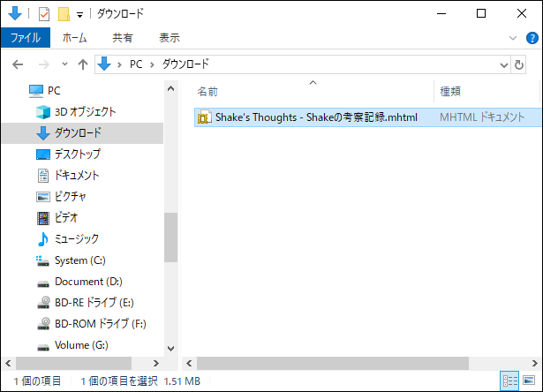Open ビデオ in navigation pane
The image size is (543, 392).
(66, 217)
